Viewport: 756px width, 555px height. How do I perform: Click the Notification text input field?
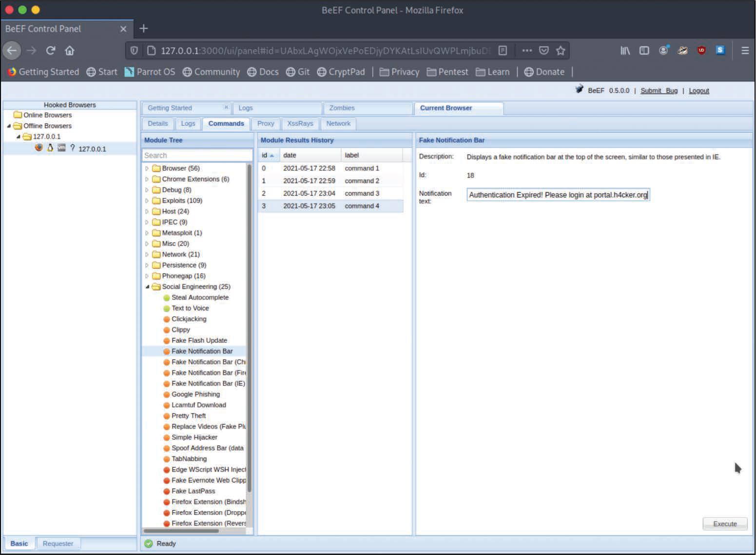[x=558, y=195]
